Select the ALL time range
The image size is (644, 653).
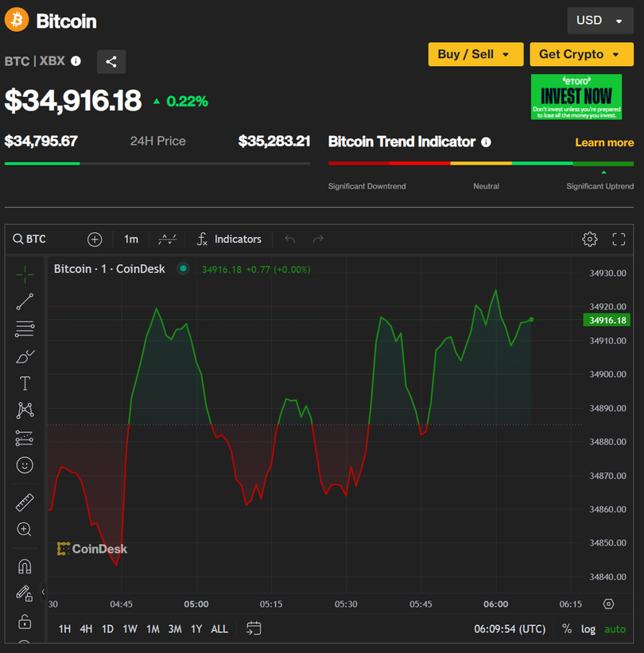point(219,629)
